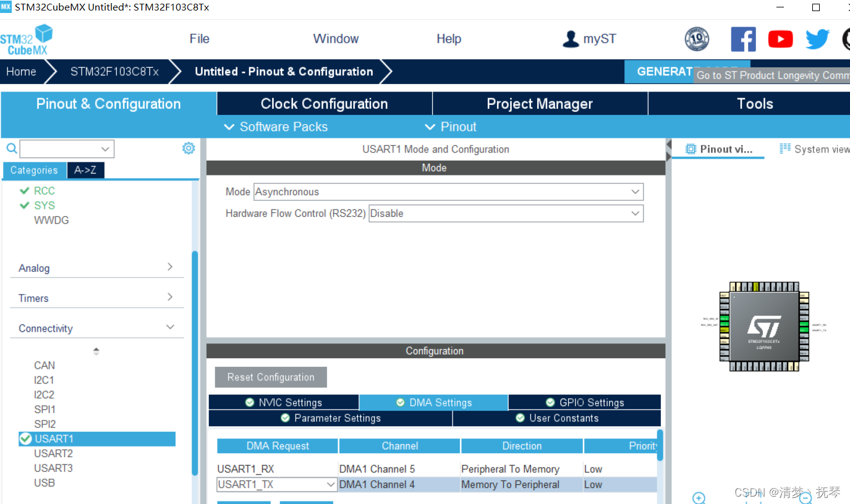The image size is (850, 504).
Task: Open the Parameter Settings tab
Action: click(x=331, y=418)
